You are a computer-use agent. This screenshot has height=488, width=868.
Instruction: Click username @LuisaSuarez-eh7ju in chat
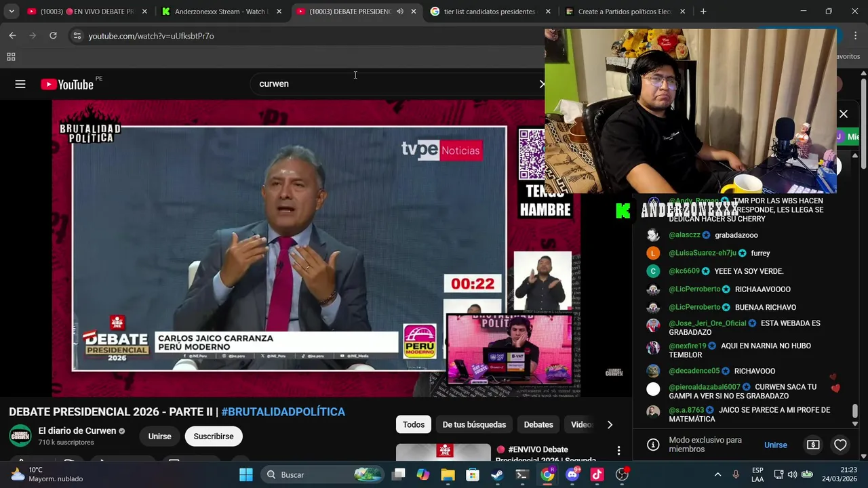click(703, 253)
